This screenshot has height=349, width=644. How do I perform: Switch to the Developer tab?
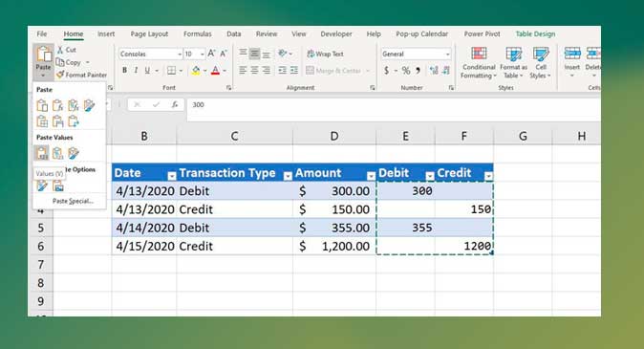336,33
